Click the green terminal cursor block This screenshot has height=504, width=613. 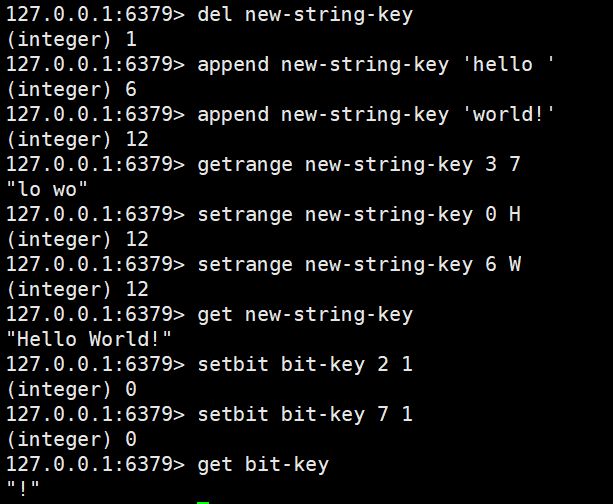coord(203,502)
